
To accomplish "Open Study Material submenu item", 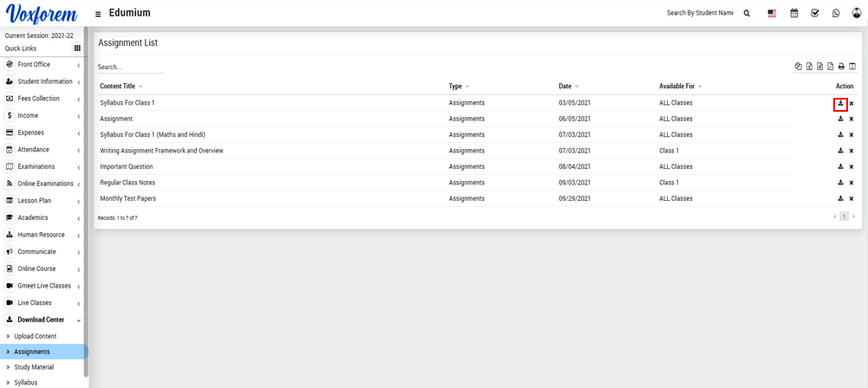I will click(x=34, y=367).
